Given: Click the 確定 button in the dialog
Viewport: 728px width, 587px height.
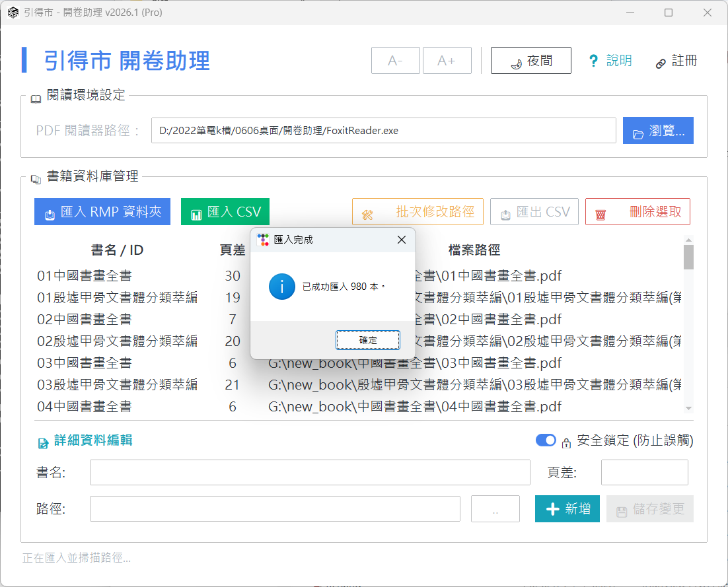Looking at the screenshot, I should coord(367,340).
